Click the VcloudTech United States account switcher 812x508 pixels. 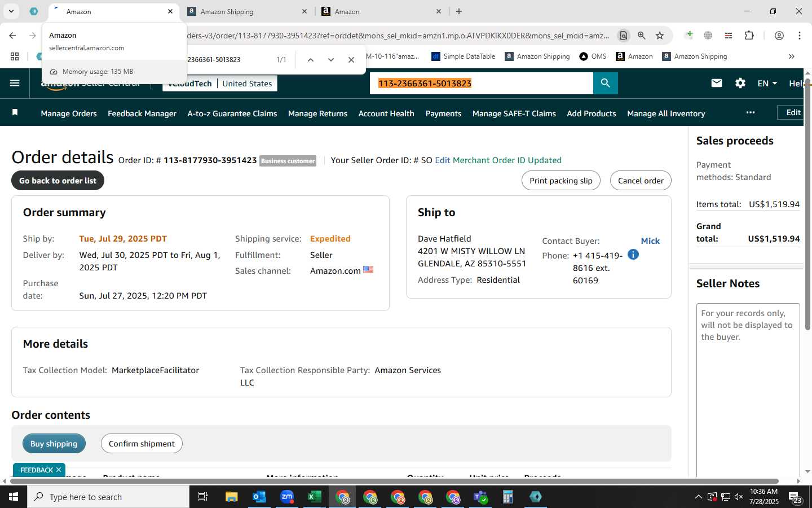coord(220,84)
